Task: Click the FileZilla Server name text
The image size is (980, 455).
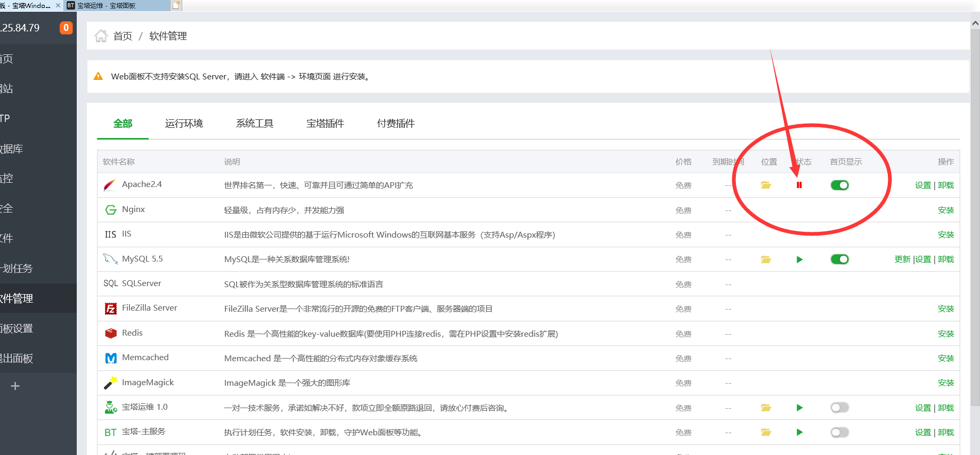Action: point(149,308)
